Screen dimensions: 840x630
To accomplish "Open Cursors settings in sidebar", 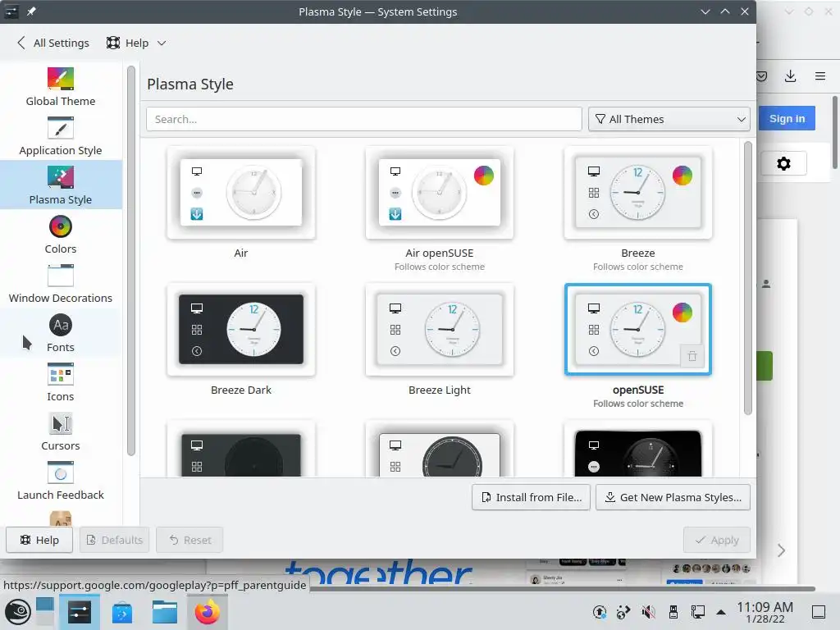I will point(61,431).
